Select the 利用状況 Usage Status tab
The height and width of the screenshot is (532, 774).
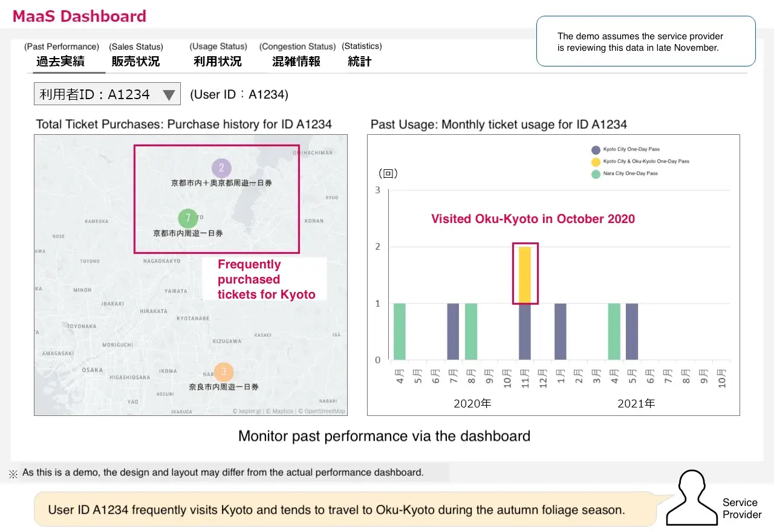click(x=218, y=61)
